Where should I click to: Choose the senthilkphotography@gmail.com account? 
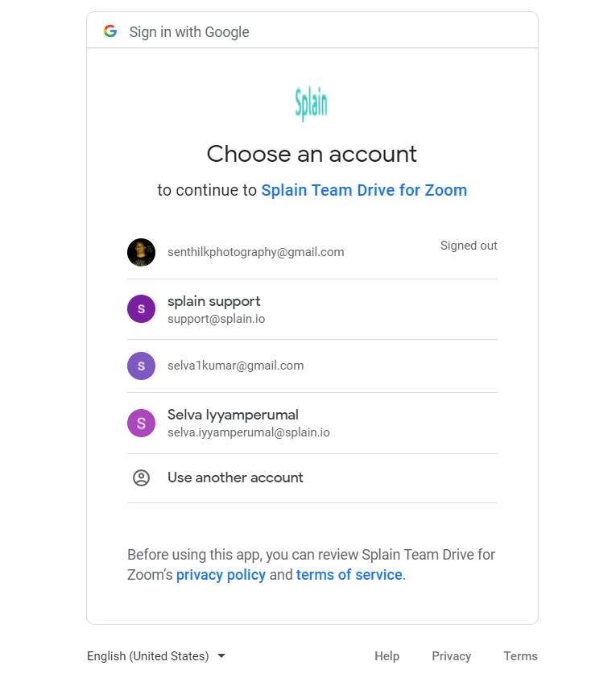(255, 252)
